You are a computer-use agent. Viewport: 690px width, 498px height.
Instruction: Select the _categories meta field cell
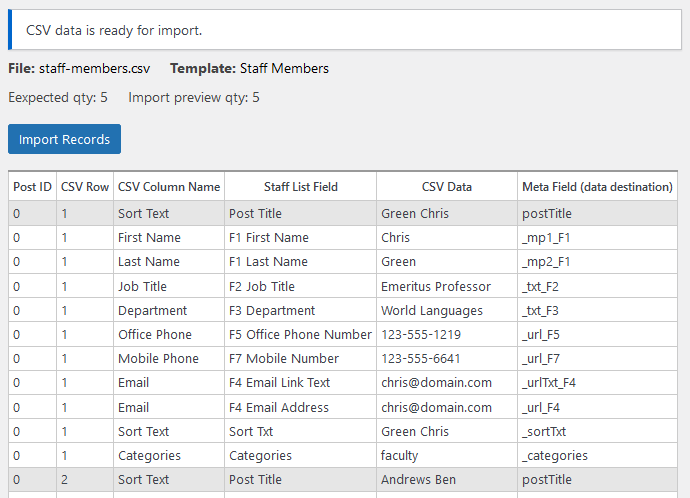coord(554,455)
